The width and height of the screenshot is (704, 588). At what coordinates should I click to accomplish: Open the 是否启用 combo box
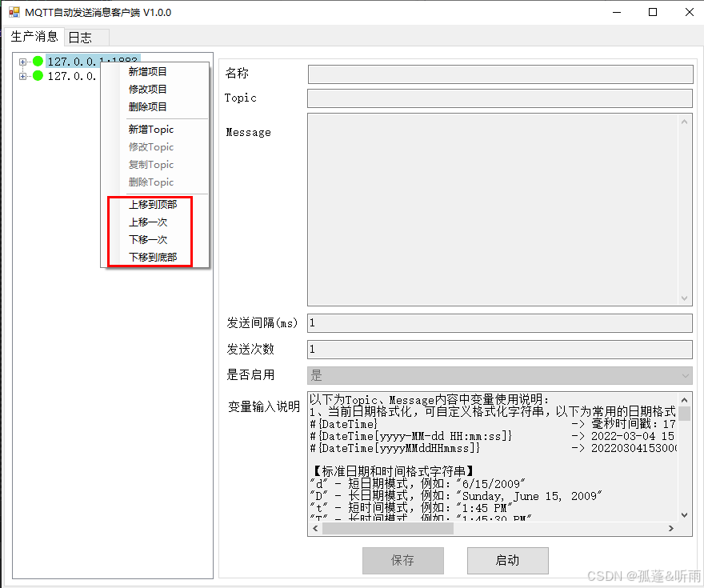pos(500,376)
